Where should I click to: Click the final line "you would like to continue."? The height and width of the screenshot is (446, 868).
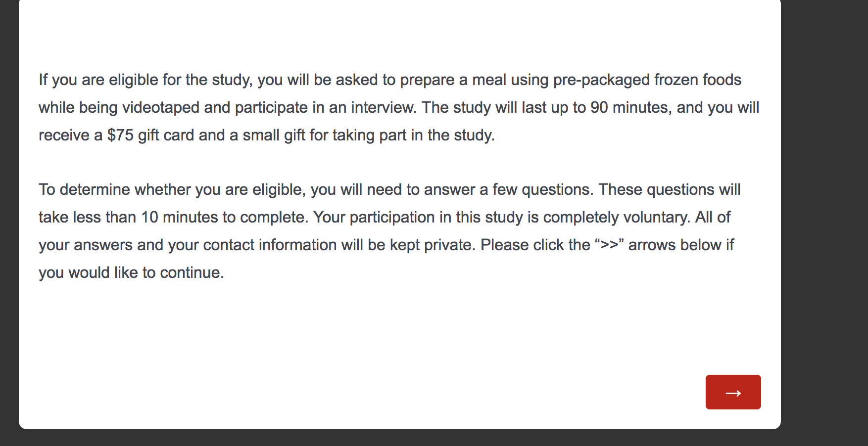[x=131, y=272]
